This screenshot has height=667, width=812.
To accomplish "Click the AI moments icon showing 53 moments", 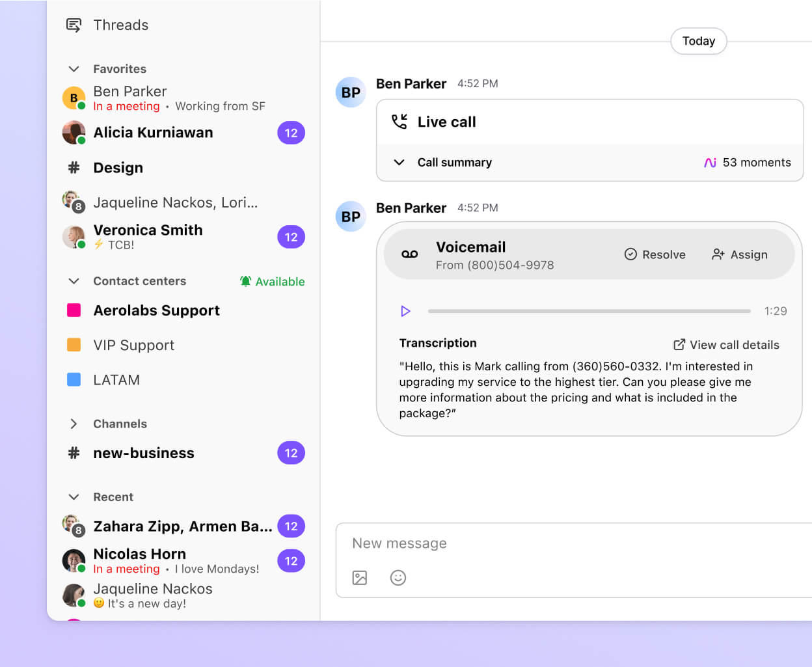I will point(710,162).
